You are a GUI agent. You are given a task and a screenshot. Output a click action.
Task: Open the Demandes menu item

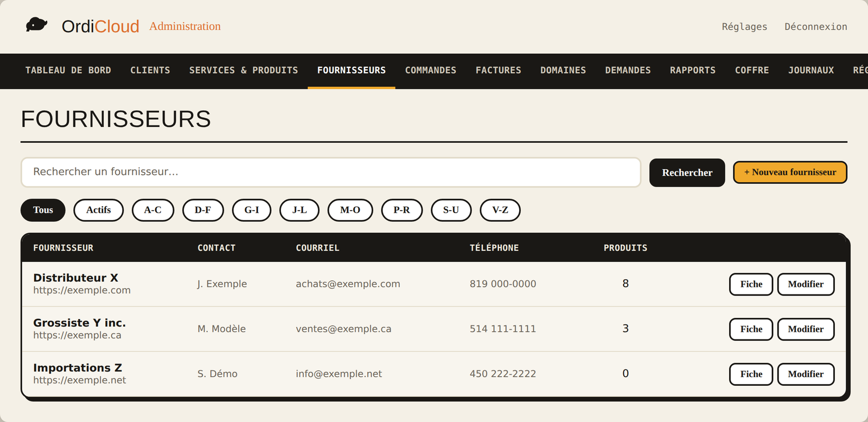click(628, 71)
